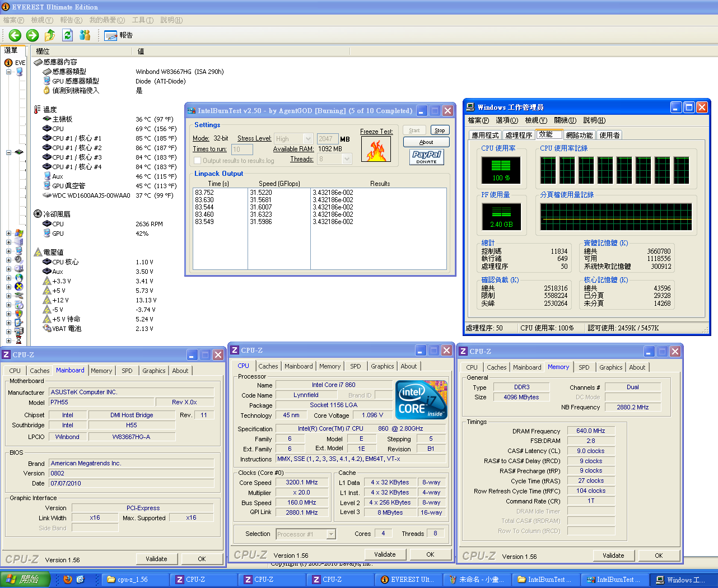Click the hard disk icon for WDC WD1600AAJS
The width and height of the screenshot is (718, 588).
[x=47, y=195]
